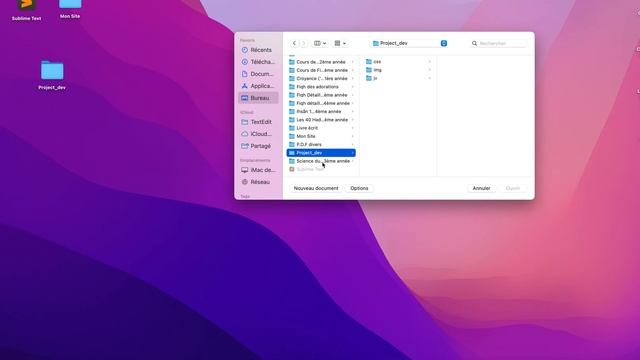Open Applications in the sidebar
This screenshot has height=360, width=640.
[258, 86]
